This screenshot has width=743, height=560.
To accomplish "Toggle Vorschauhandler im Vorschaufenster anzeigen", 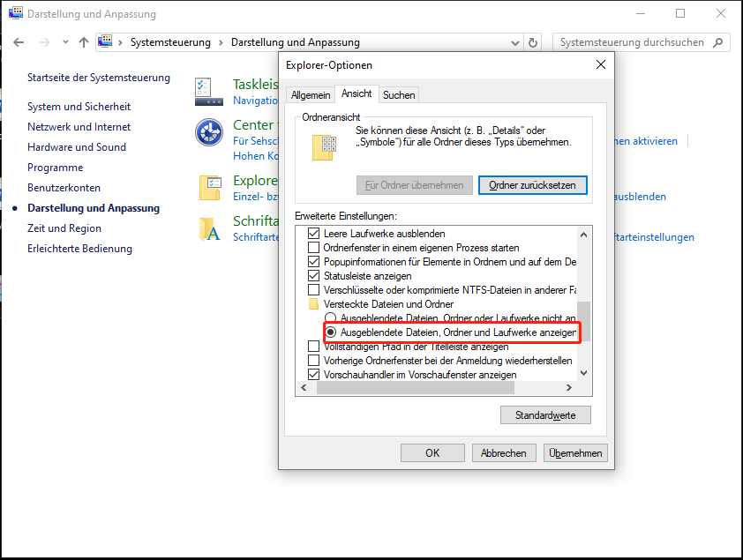I will (313, 375).
